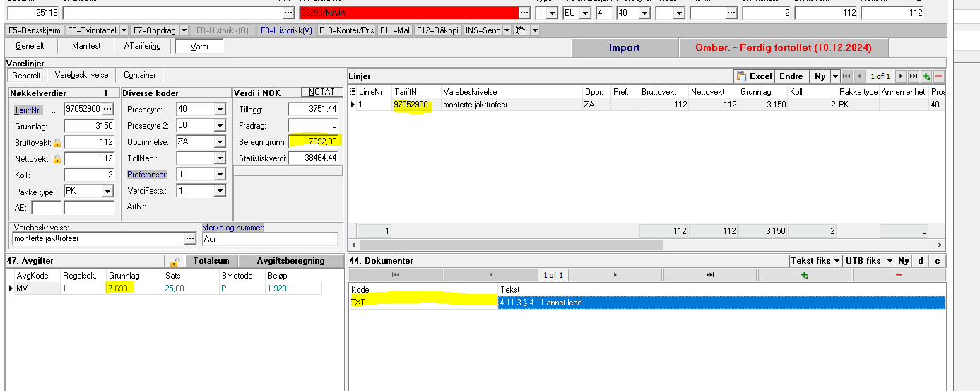
Task: Toggle the Nettovekt padlock icon
Action: 57,158
